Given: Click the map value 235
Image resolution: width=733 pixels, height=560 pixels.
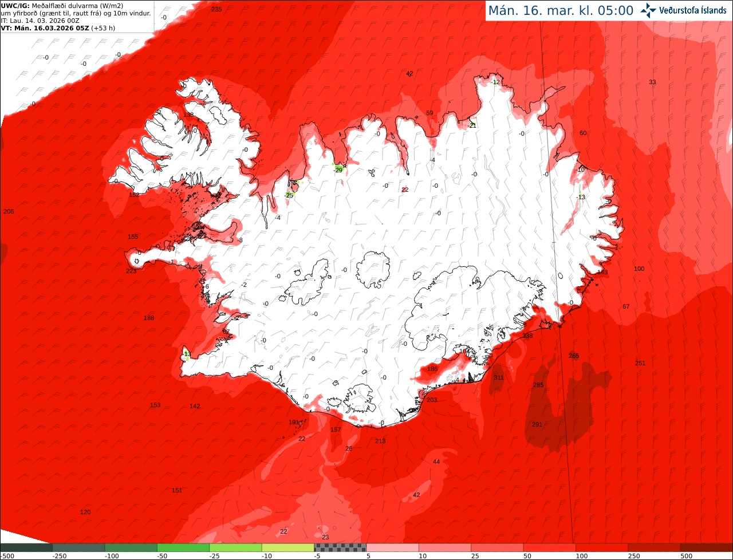Looking at the screenshot, I should tap(216, 9).
